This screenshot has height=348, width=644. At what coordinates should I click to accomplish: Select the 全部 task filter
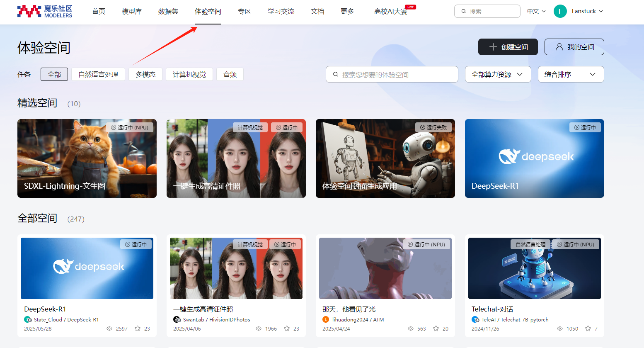(54, 74)
